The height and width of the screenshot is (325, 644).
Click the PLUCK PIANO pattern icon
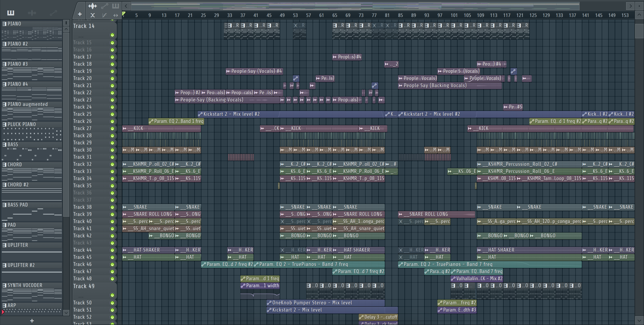click(4, 124)
